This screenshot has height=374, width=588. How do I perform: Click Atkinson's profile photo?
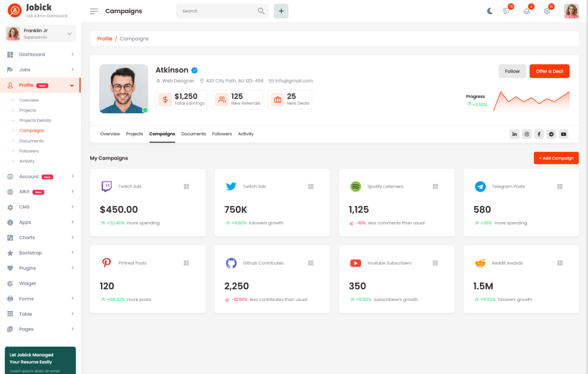point(124,89)
